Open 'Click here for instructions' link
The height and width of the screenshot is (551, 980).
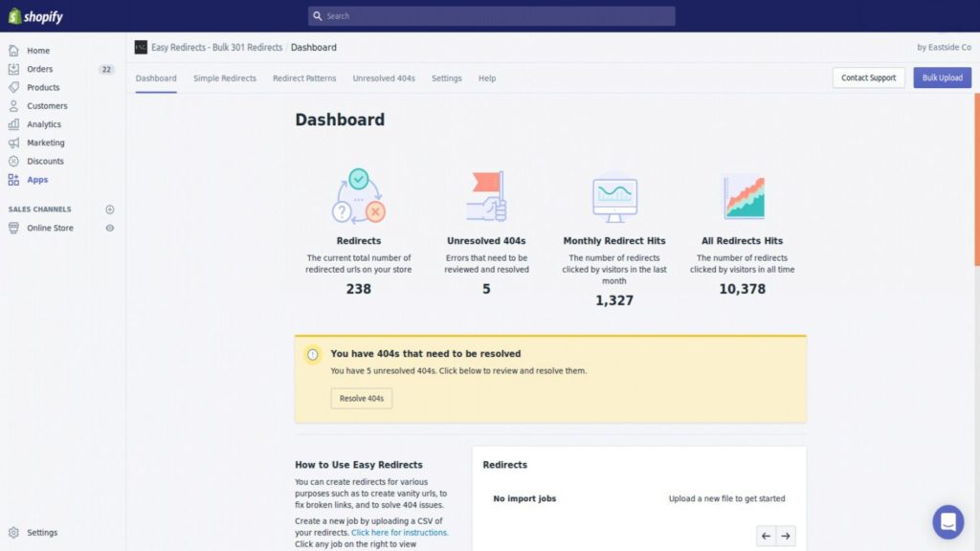pyautogui.click(x=399, y=532)
